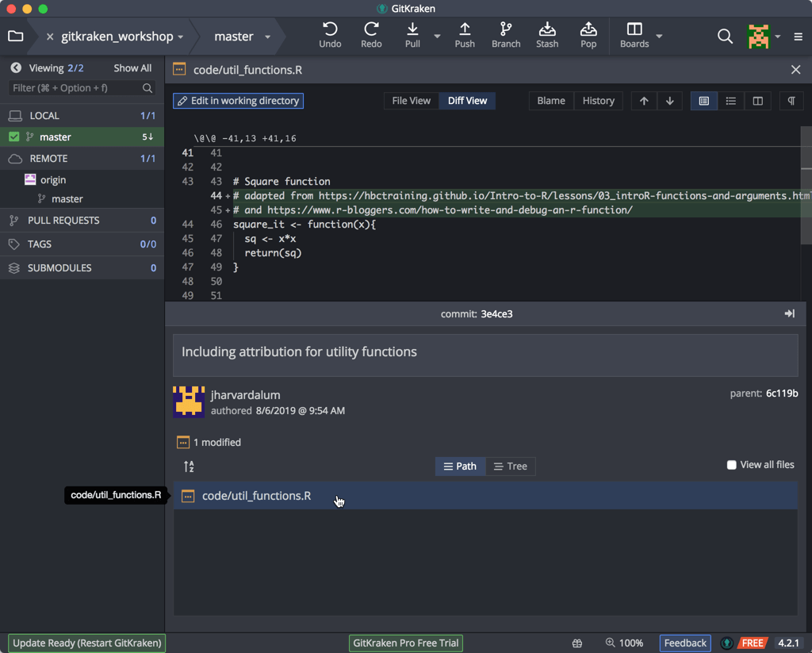Select code/util_functions.R in file list

coord(485,495)
